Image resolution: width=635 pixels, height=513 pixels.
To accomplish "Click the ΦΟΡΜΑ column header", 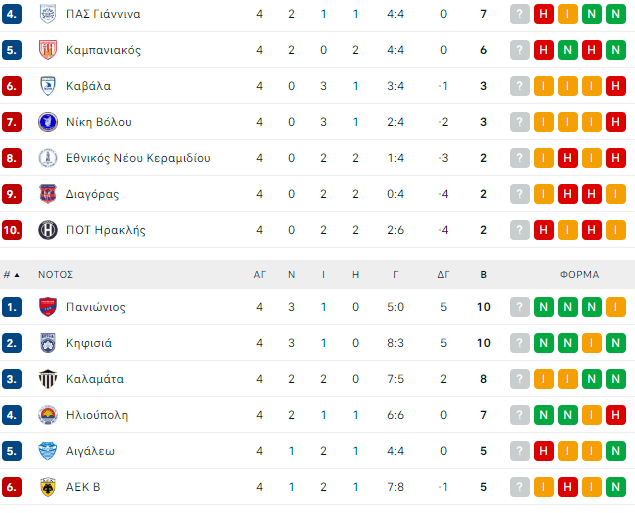I will click(x=580, y=274).
